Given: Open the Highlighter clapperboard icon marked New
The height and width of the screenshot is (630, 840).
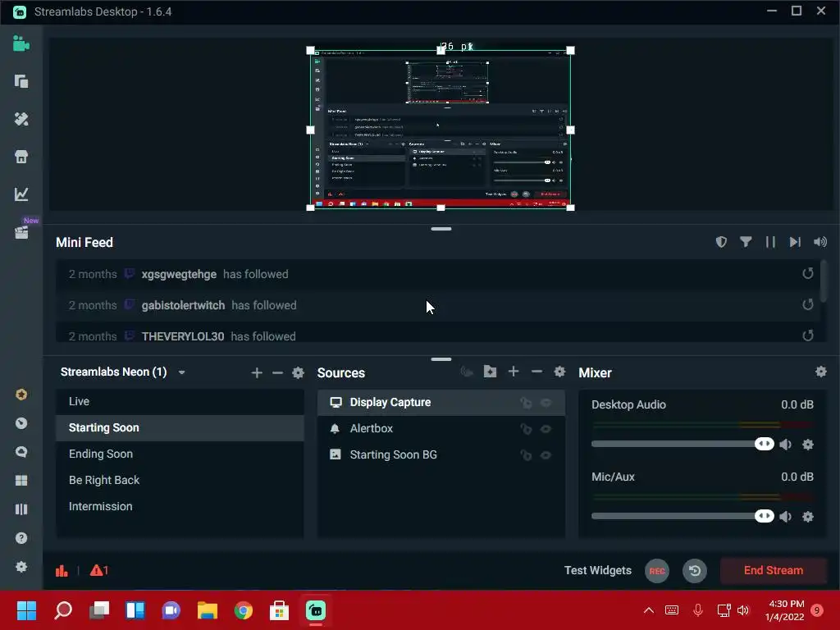Looking at the screenshot, I should pyautogui.click(x=21, y=232).
